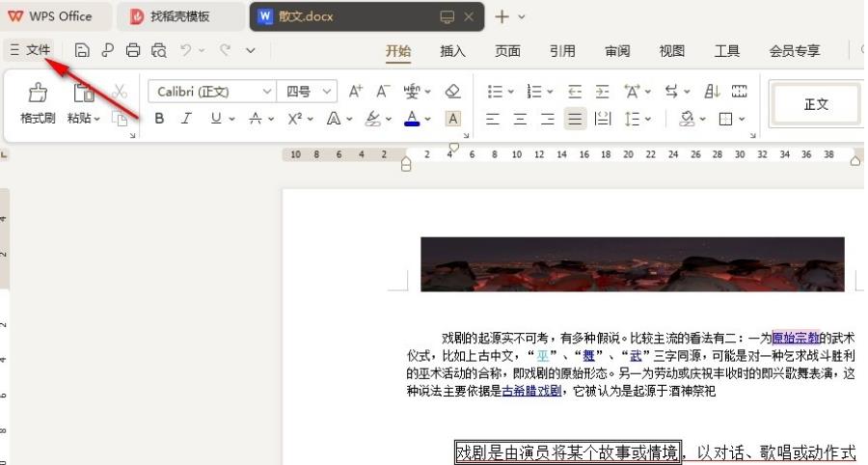This screenshot has width=868, height=465.
Task: Click the Chinese layout character scaling icon
Action: pos(632,92)
